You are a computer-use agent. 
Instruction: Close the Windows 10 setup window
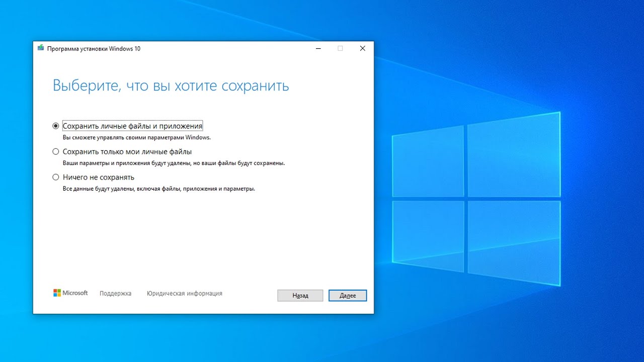pyautogui.click(x=362, y=49)
